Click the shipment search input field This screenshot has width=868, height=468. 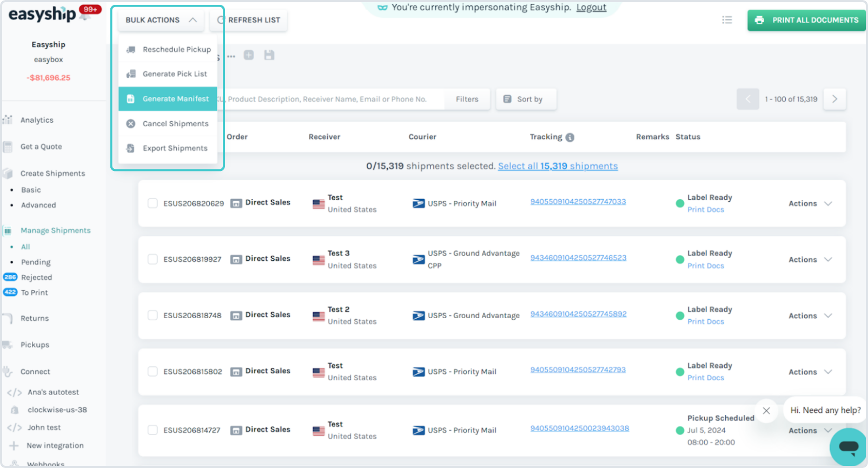tap(330, 100)
